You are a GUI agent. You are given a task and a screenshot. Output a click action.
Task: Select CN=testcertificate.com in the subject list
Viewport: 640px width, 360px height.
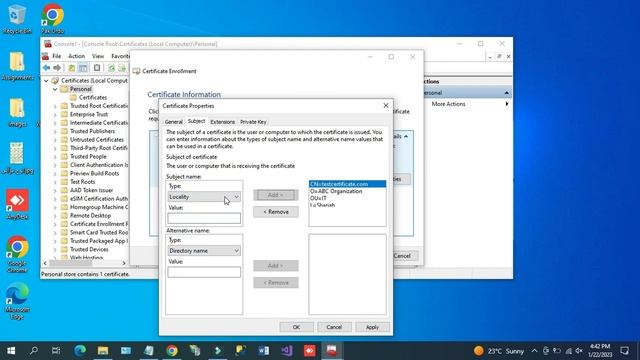coord(347,184)
